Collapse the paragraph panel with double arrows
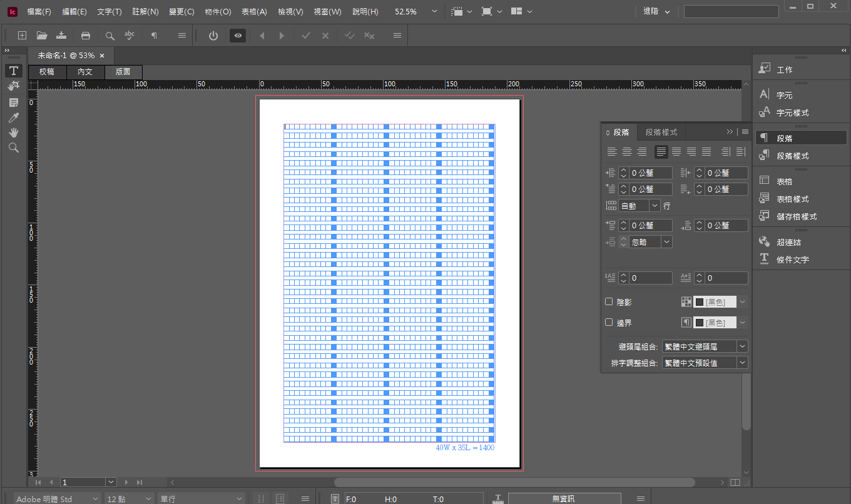Viewport: 851px width, 504px height. [730, 132]
